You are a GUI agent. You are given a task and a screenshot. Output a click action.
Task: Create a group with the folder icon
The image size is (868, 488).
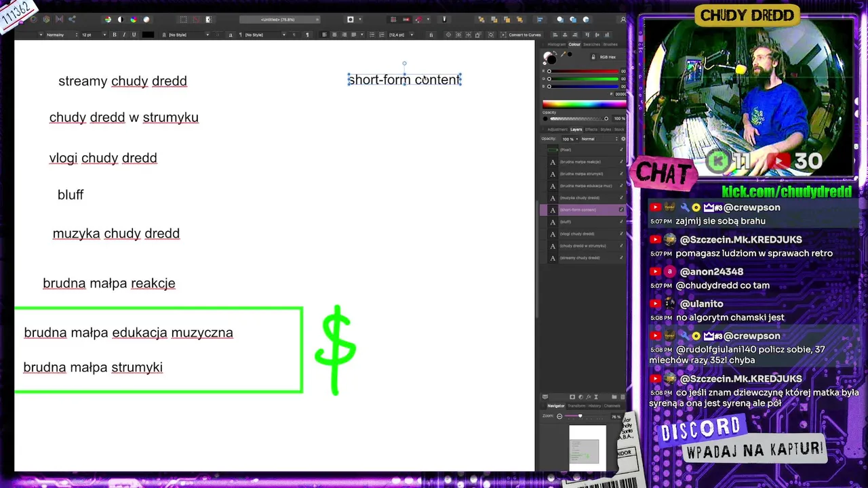pos(614,397)
